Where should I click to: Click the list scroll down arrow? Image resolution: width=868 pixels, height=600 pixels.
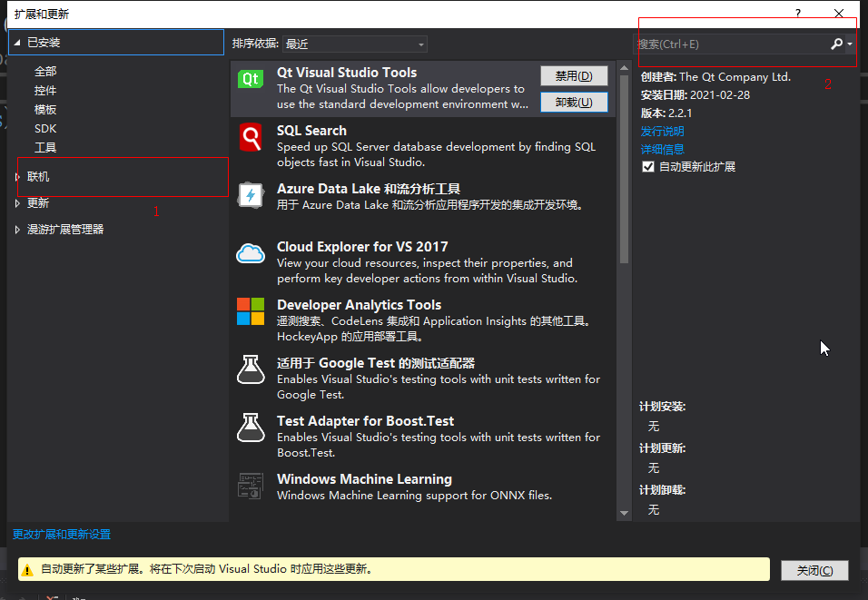coord(625,513)
